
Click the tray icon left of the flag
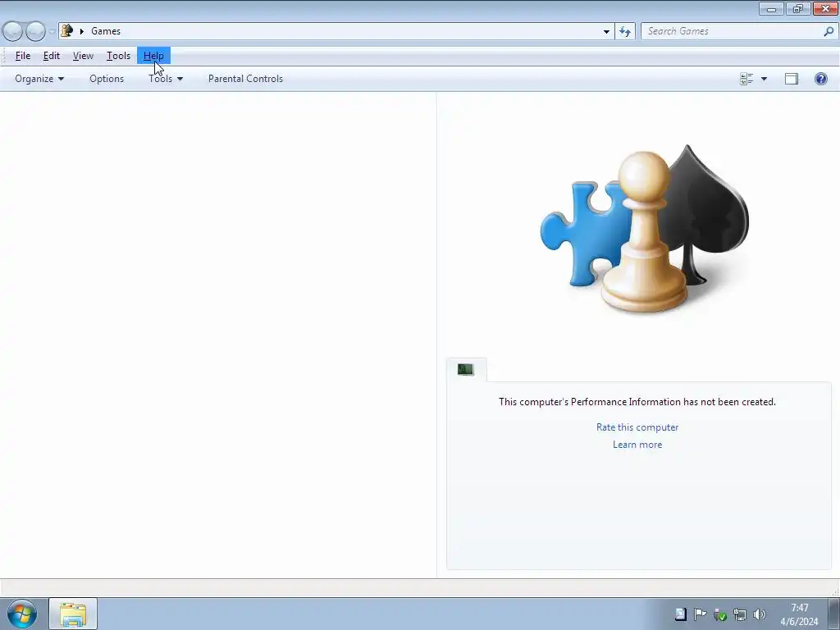tap(680, 614)
